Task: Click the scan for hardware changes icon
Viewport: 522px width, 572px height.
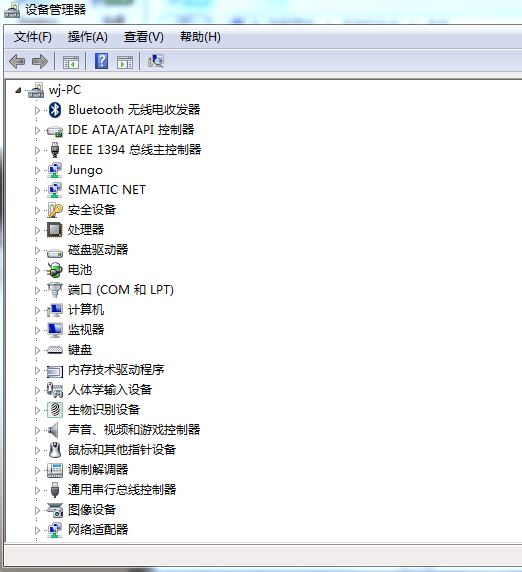Action: coord(156,61)
